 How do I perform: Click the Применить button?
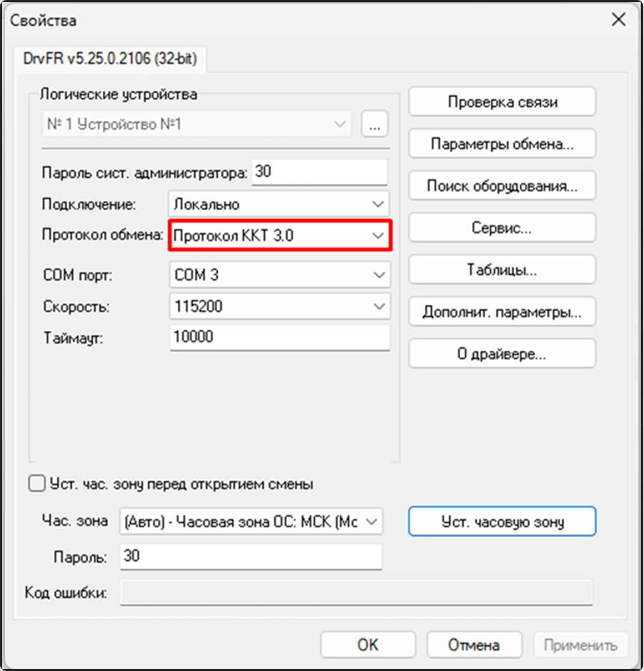click(581, 644)
